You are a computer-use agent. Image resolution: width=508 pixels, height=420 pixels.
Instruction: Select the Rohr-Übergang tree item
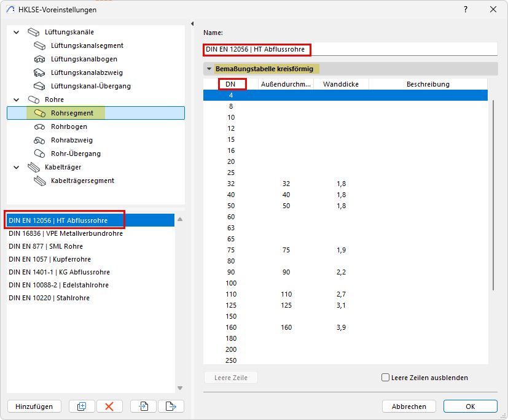click(76, 154)
